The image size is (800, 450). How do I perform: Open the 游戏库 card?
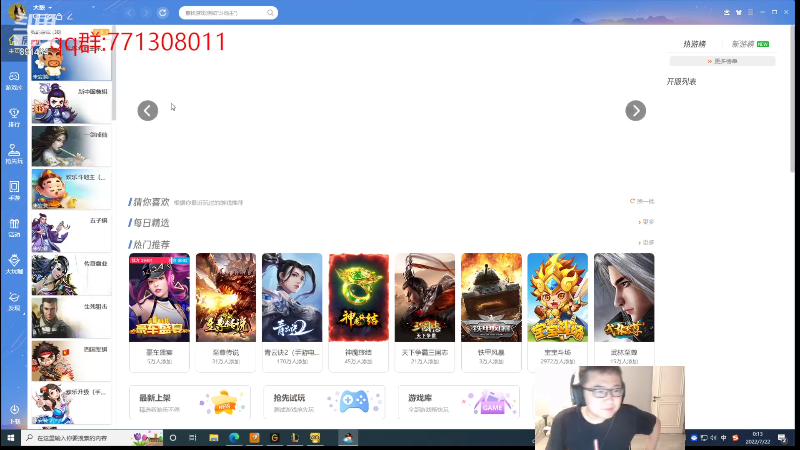(459, 402)
